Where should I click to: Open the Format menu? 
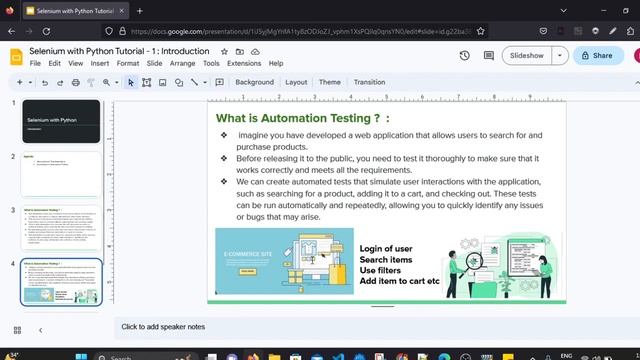point(128,63)
